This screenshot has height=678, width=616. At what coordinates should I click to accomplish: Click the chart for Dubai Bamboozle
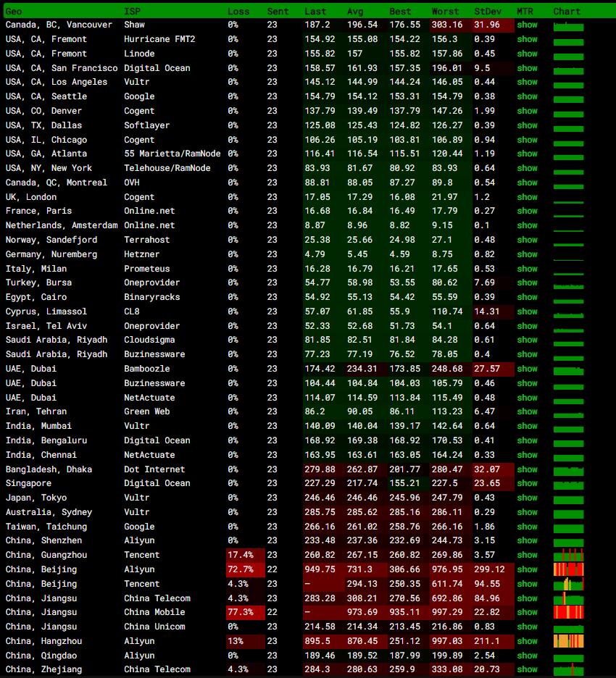(x=568, y=371)
